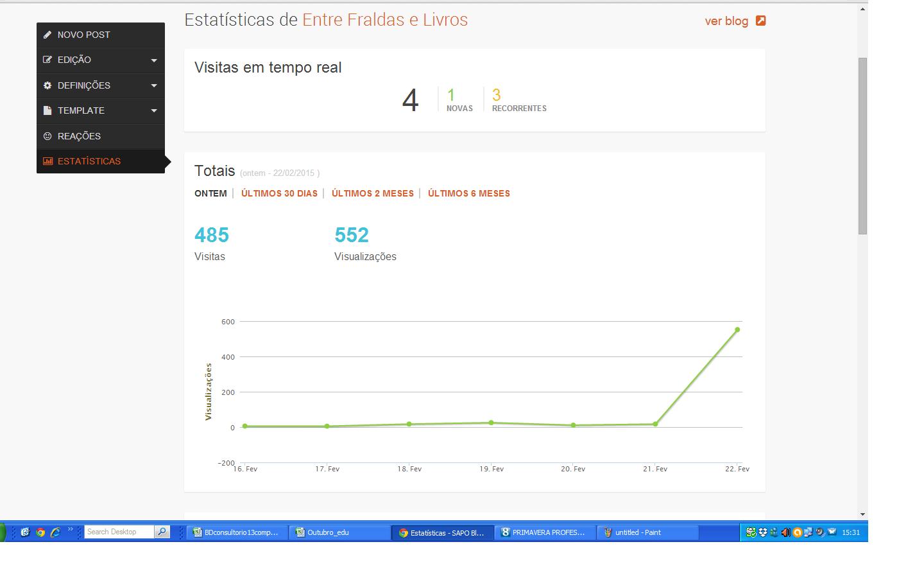This screenshot has height=578, width=924.
Task: Expand the Definições dropdown arrow
Action: (x=154, y=85)
